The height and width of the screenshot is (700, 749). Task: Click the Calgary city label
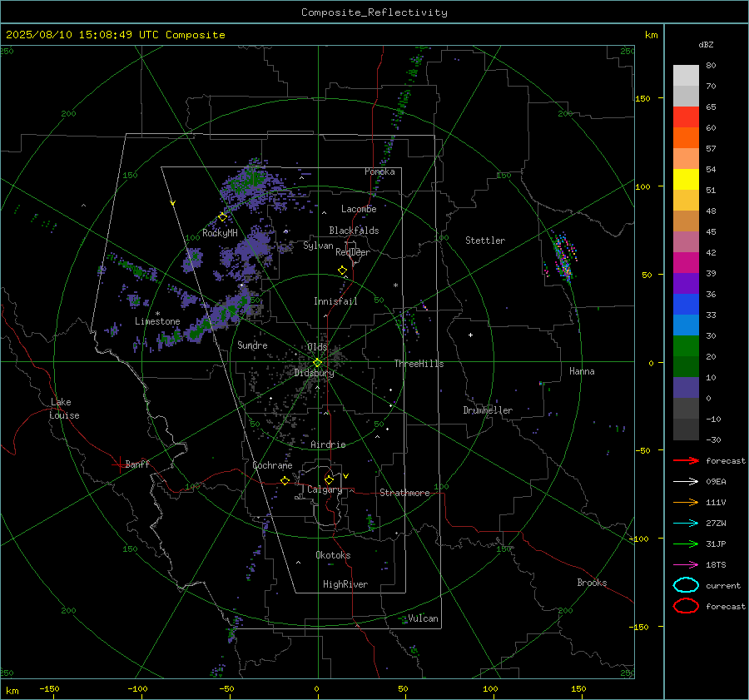tap(325, 489)
